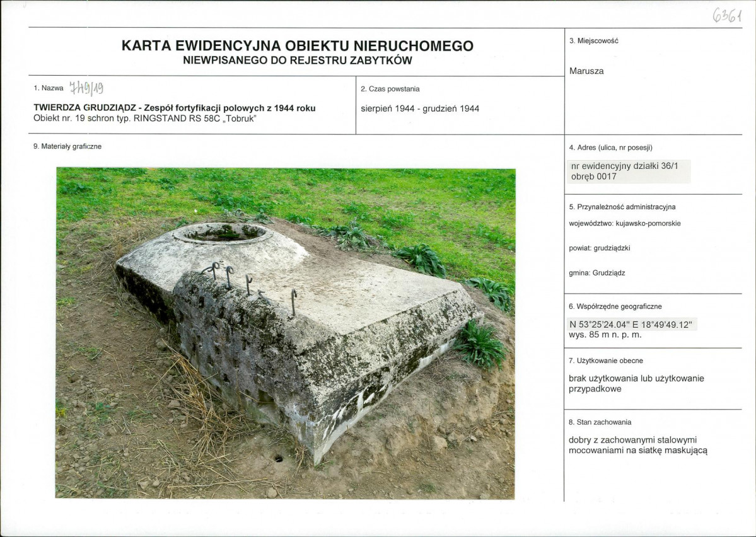The height and width of the screenshot is (537, 756).
Task: Click the label '5. Przynależność administracyjna'
Action: pos(622,207)
